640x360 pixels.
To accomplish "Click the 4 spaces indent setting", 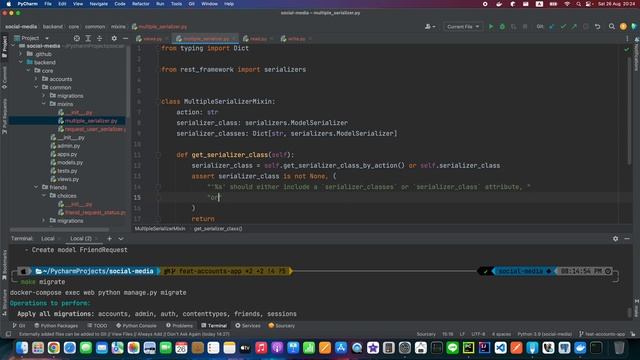I will tap(501, 334).
